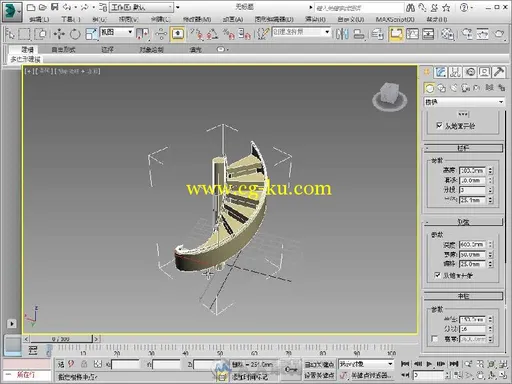Open Edit Named Selection Sets icon
Screen dimensions: 512x384
coord(263,34)
